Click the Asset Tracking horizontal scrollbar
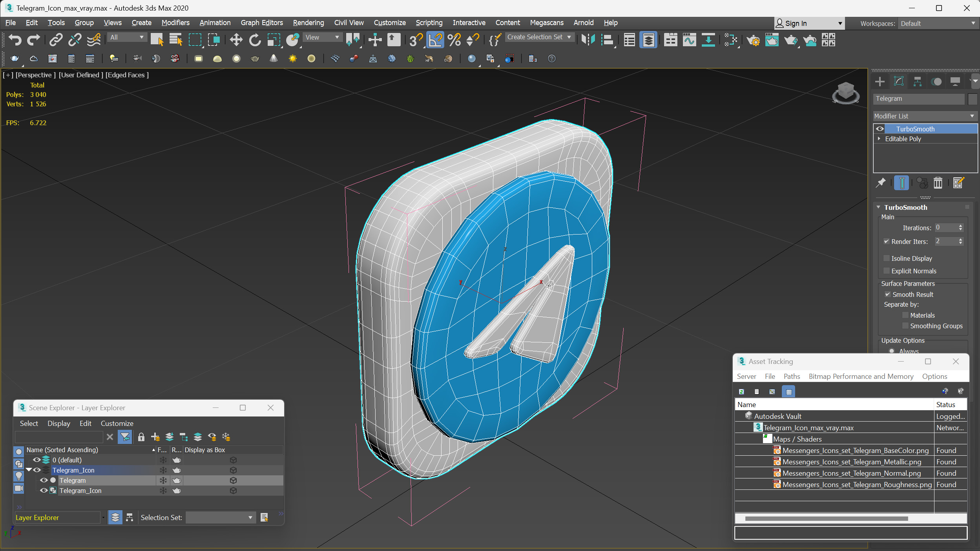The height and width of the screenshot is (551, 980). [x=826, y=518]
